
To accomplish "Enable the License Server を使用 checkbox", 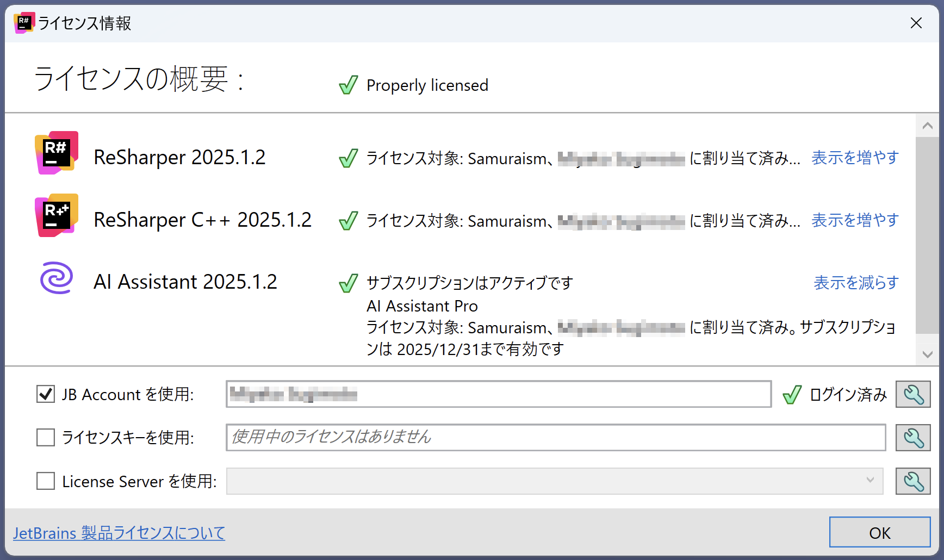I will (46, 481).
